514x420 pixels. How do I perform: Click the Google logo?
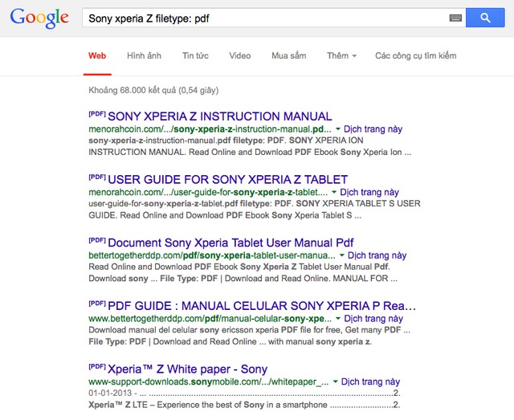click(39, 18)
